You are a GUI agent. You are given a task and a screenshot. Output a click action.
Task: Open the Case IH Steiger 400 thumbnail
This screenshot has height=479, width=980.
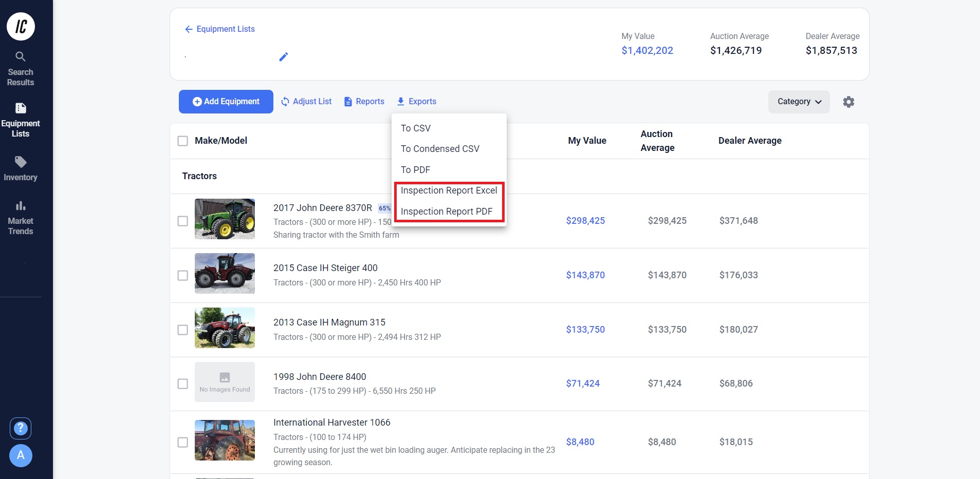(x=225, y=273)
